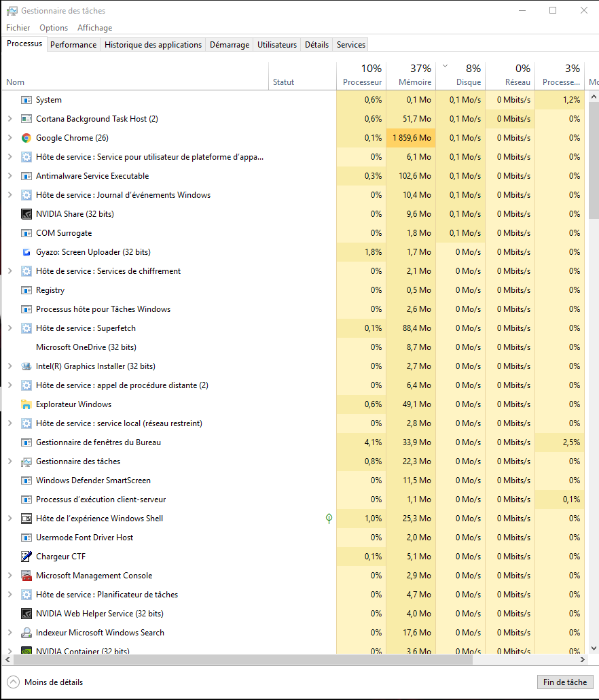The width and height of the screenshot is (599, 700).
Task: Click the vertical scrollbar thumb
Action: pos(594,160)
